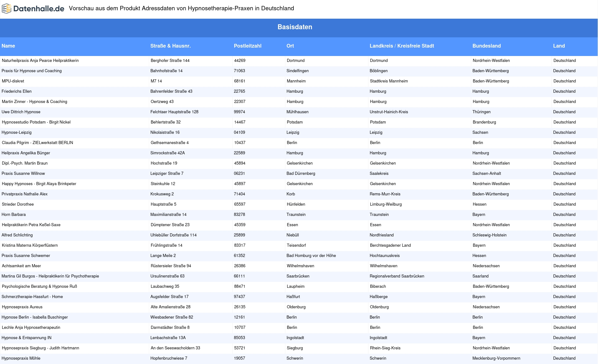Click the Bundesland column header
Image resolution: width=598 pixels, height=364 pixels.
[486, 46]
